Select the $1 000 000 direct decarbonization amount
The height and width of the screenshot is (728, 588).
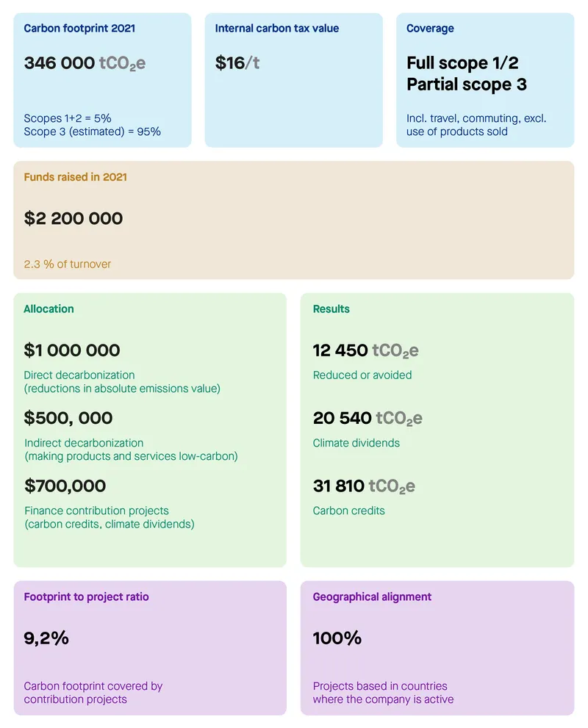pos(72,350)
